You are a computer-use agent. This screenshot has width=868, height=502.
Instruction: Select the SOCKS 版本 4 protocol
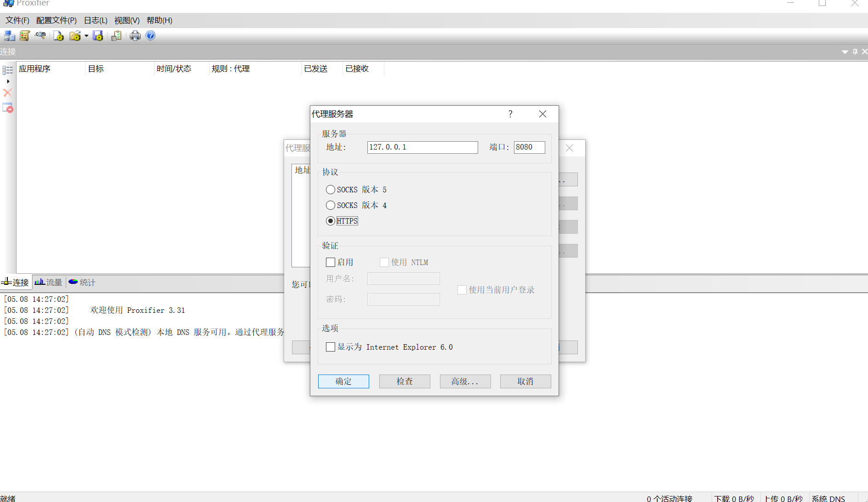330,205
